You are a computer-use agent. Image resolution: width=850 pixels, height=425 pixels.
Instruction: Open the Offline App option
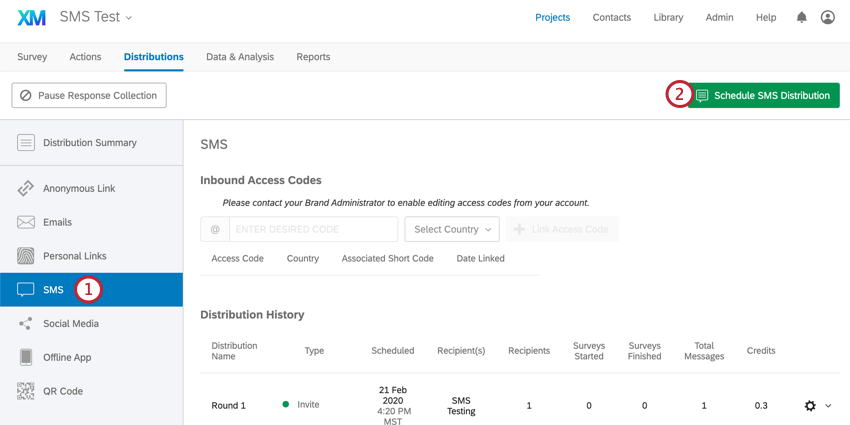point(66,357)
